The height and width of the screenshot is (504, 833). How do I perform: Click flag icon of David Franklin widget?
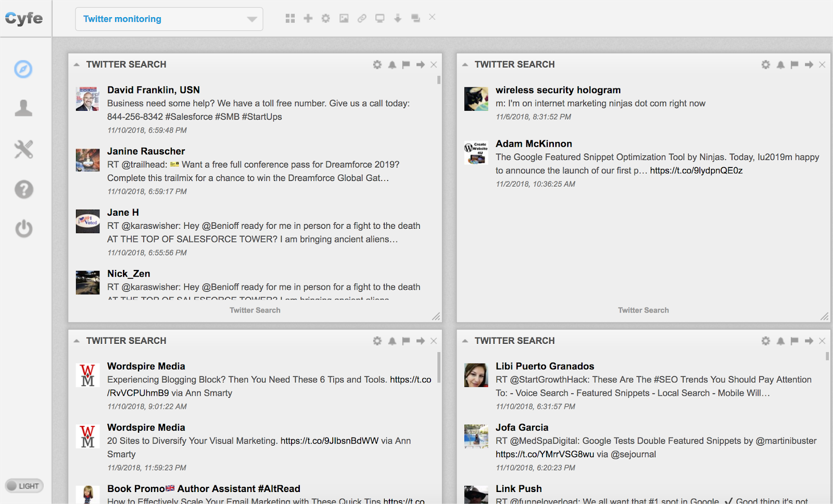point(406,64)
